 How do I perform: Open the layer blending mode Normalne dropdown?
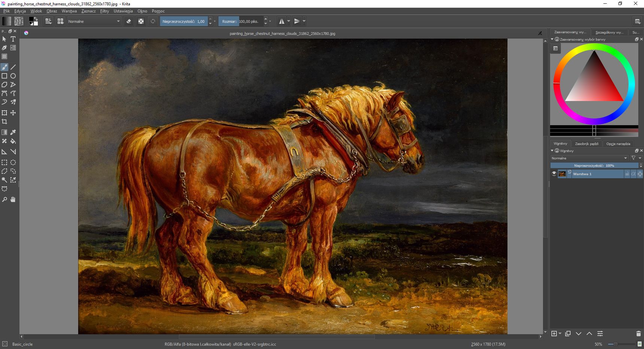[x=589, y=158]
